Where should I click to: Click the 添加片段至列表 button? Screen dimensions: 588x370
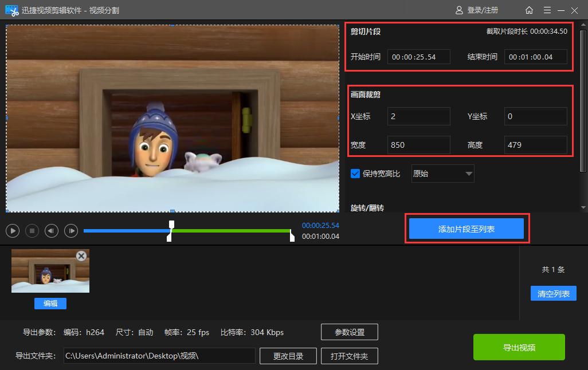click(x=466, y=228)
